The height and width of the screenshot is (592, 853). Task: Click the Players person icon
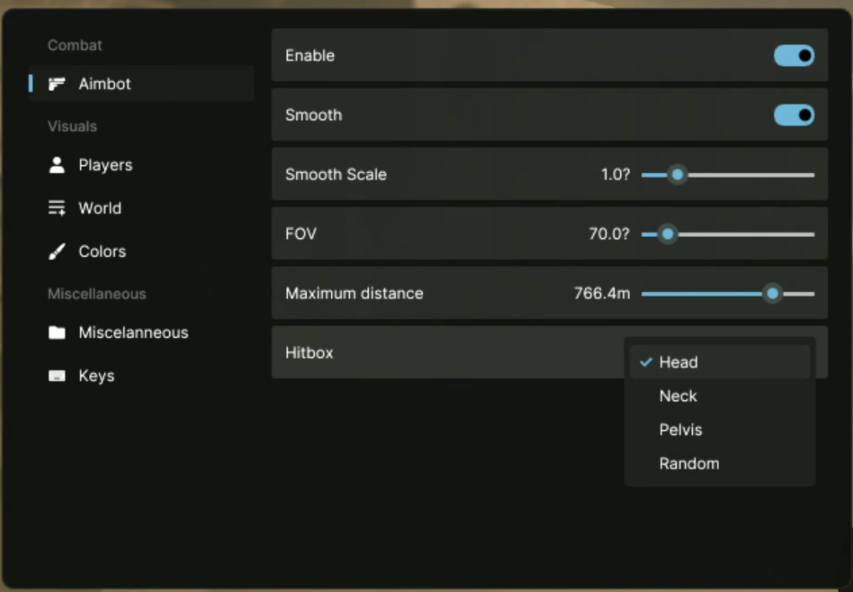click(x=57, y=165)
